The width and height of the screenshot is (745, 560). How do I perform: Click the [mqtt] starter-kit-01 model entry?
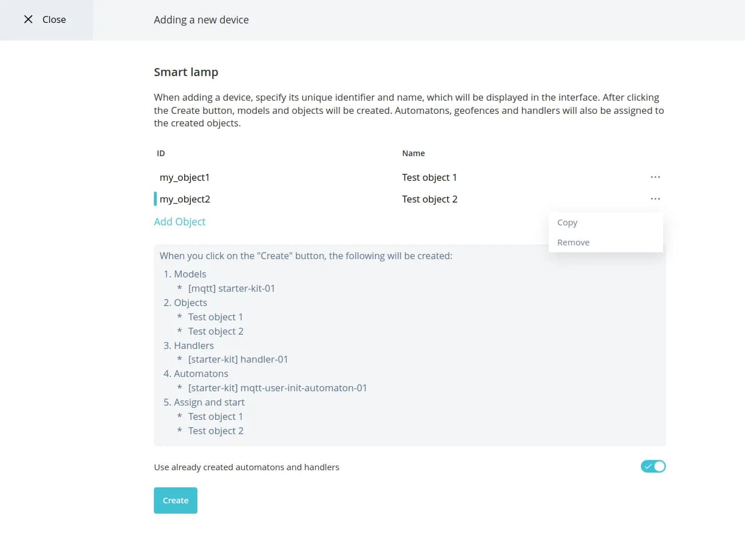click(x=231, y=288)
